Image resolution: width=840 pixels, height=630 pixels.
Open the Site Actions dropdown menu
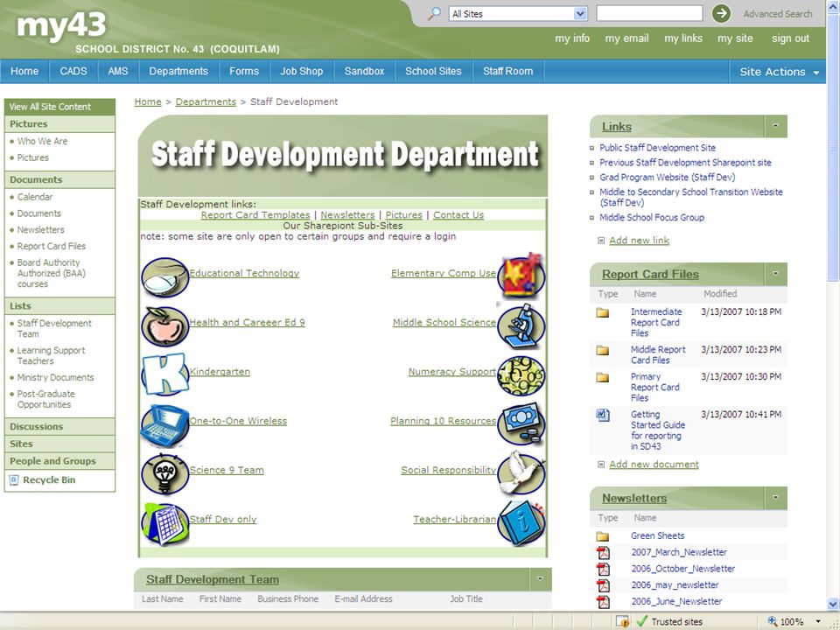779,72
